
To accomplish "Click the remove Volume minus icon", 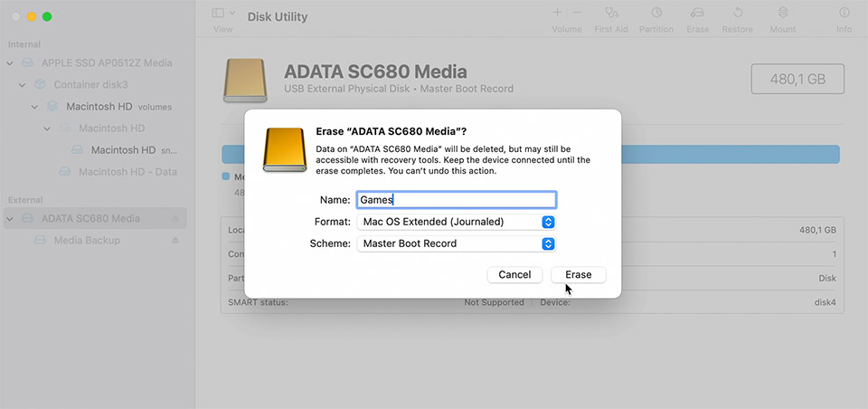I will pyautogui.click(x=577, y=12).
